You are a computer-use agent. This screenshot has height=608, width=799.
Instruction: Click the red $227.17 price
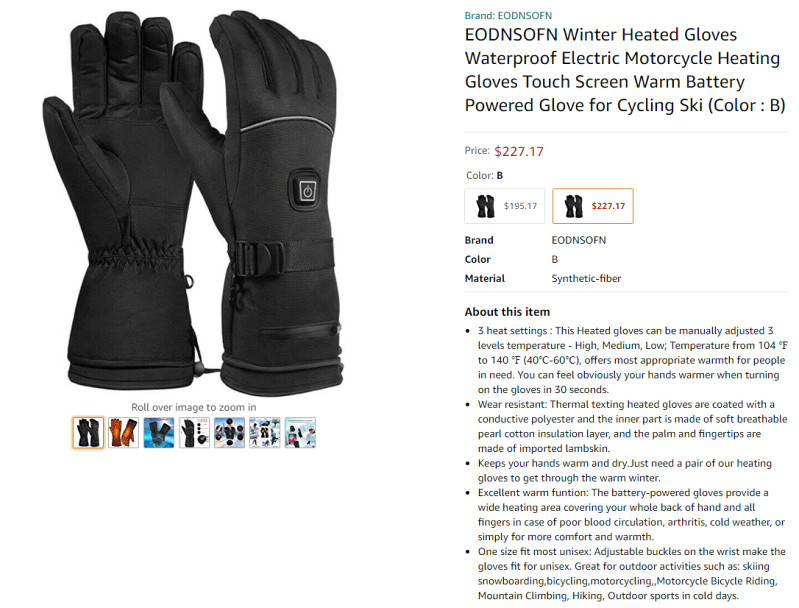coord(519,151)
